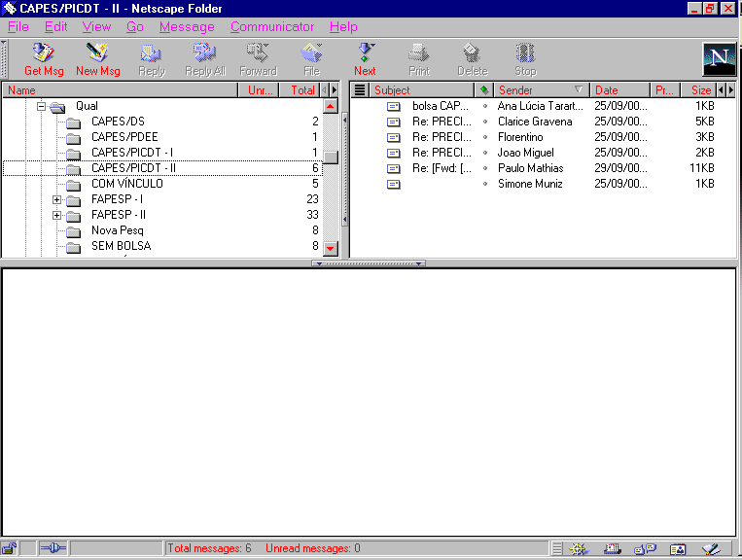742x560 pixels.
Task: Click the Print toolbar icon
Action: (x=419, y=52)
